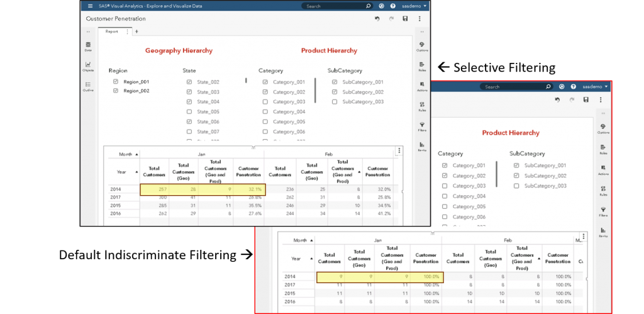644x314 pixels.
Task: Open the Objects pane in left sidebar
Action: (x=88, y=65)
